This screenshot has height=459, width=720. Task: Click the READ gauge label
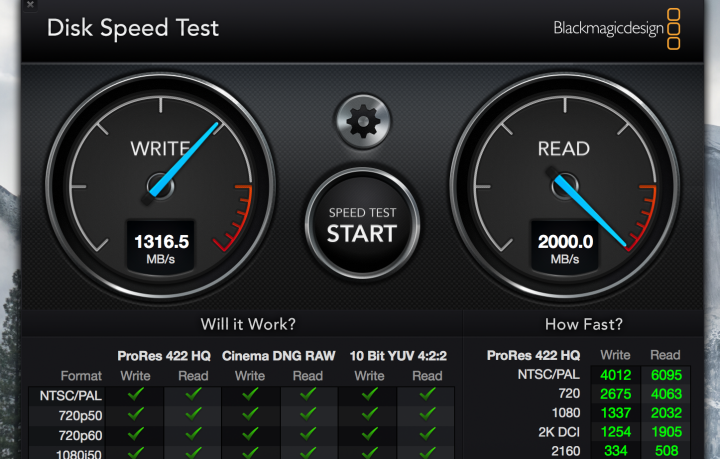coord(564,149)
